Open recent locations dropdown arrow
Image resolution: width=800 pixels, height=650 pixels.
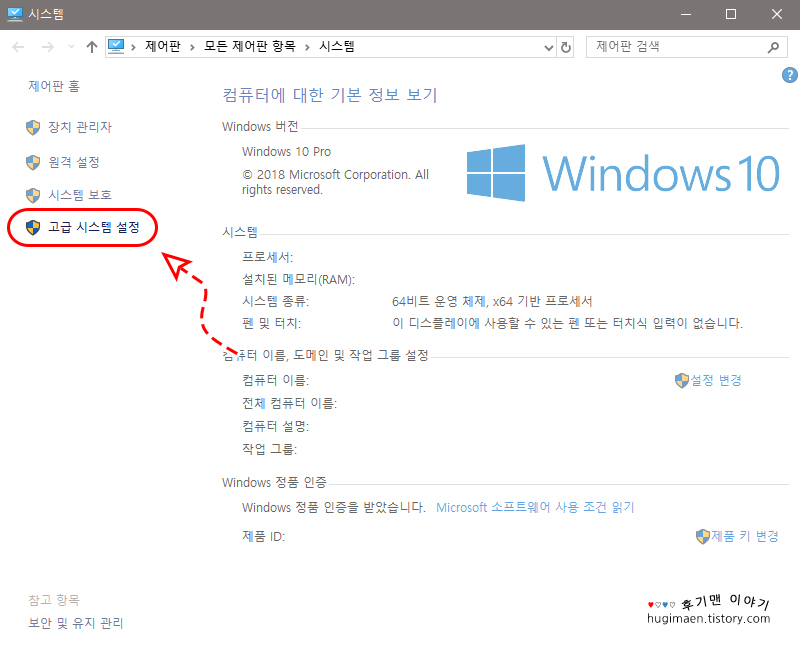71,47
